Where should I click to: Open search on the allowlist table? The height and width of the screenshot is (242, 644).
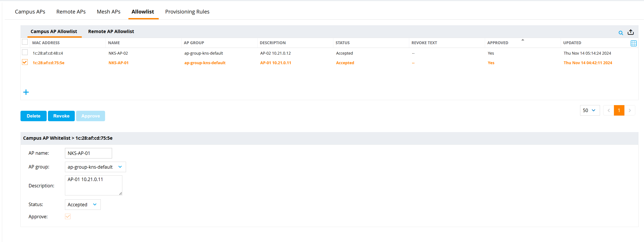point(621,33)
